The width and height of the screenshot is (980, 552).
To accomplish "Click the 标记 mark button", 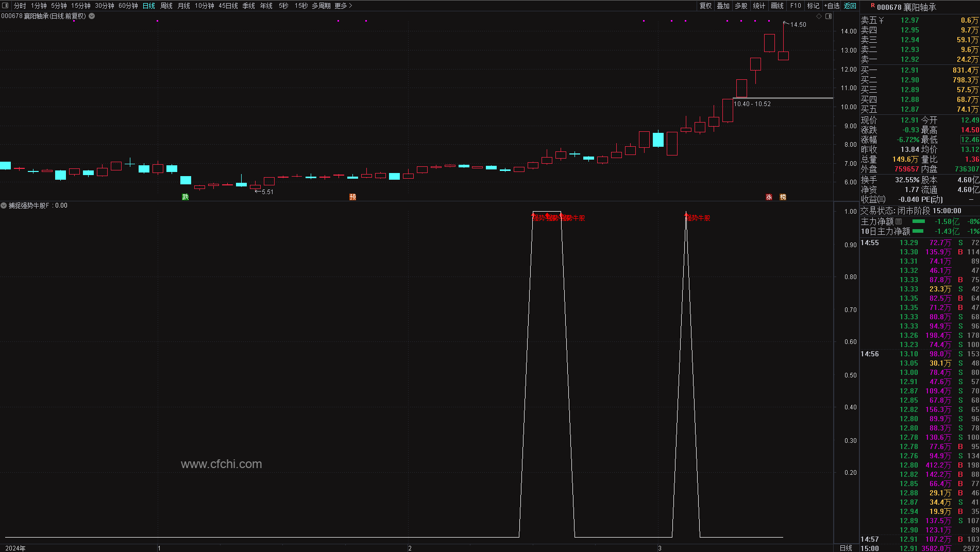I will [x=813, y=6].
